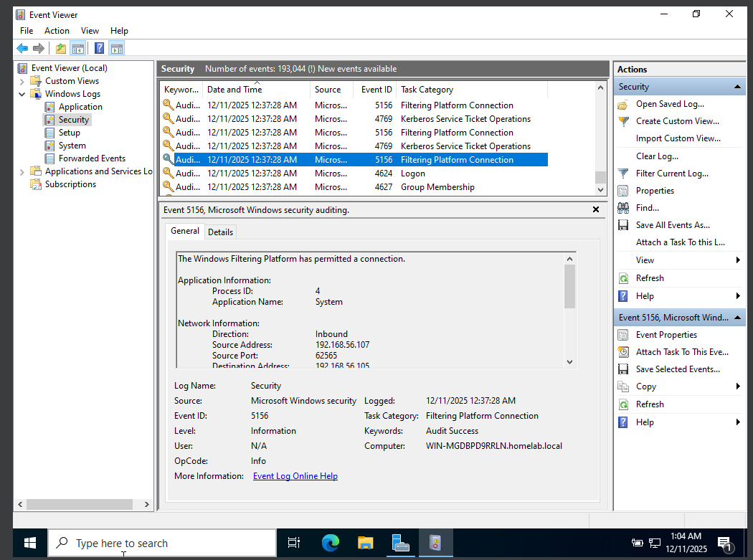Close the event preview pane
Viewport: 753px width, 560px height.
pos(595,210)
